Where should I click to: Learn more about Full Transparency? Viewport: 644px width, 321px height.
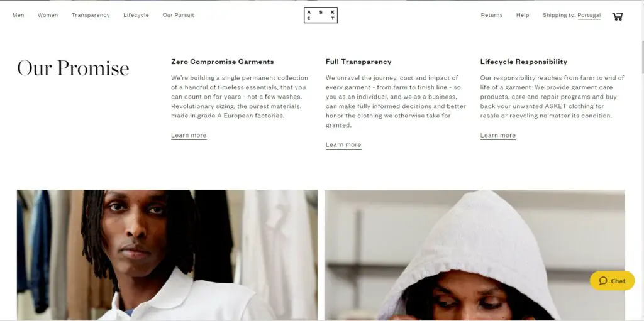point(343,145)
